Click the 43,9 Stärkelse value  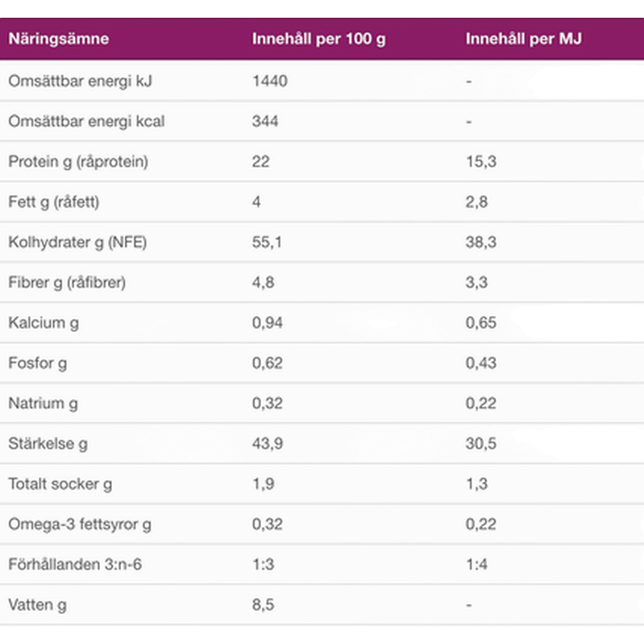point(267,443)
